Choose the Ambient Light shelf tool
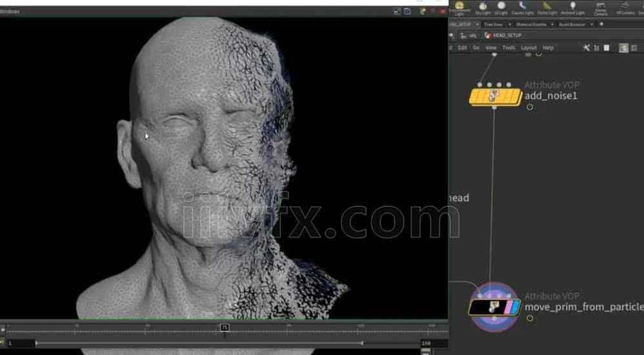Screen dimensions: 644x355 (x=572, y=8)
